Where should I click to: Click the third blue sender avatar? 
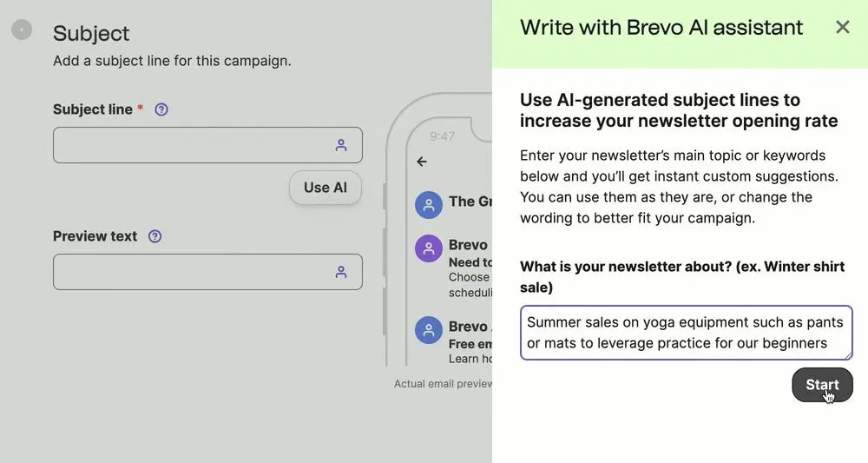coord(429,330)
